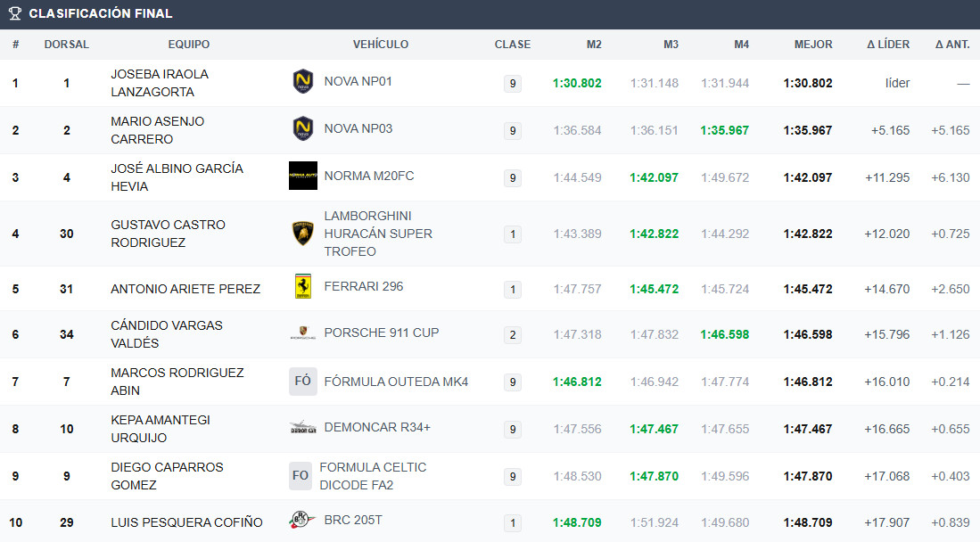The image size is (980, 542).
Task: Select the BRC logo next to BRC 205T
Action: [303, 520]
